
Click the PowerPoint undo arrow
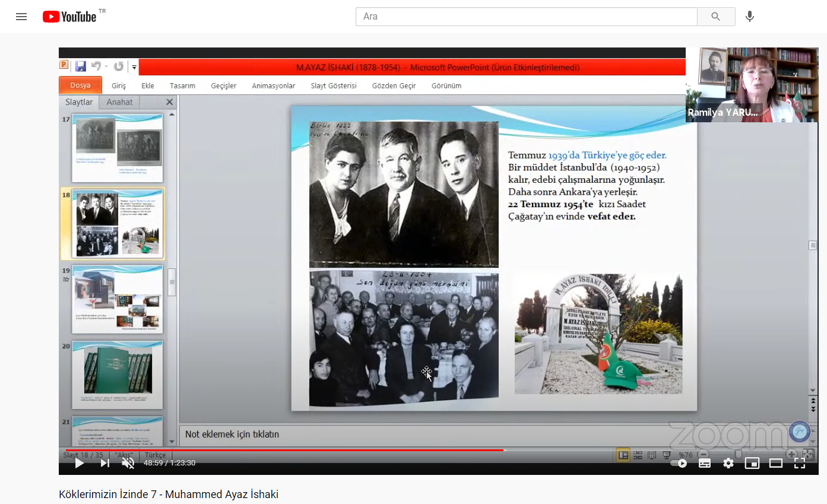(96, 66)
